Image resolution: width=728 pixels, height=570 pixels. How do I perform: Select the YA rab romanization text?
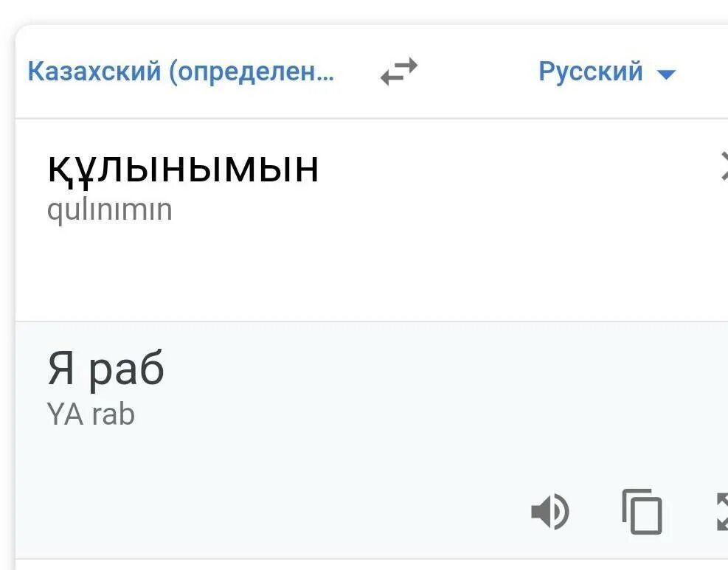[91, 414]
